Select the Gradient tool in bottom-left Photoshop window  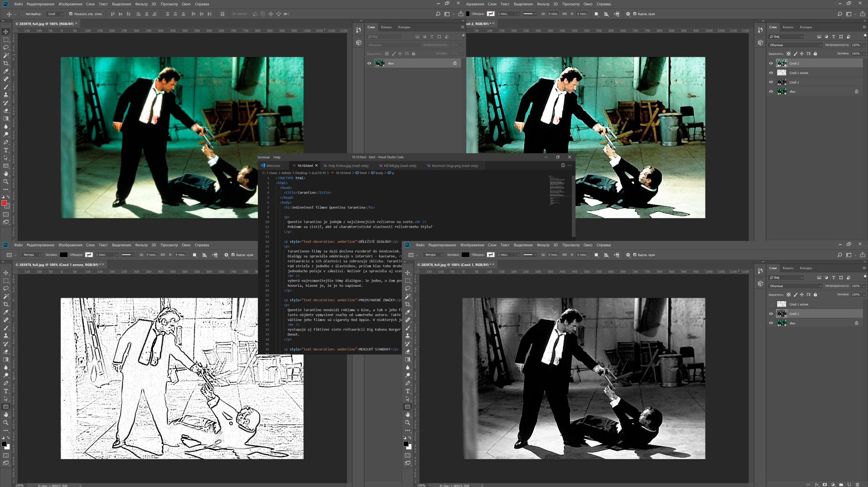point(6,359)
